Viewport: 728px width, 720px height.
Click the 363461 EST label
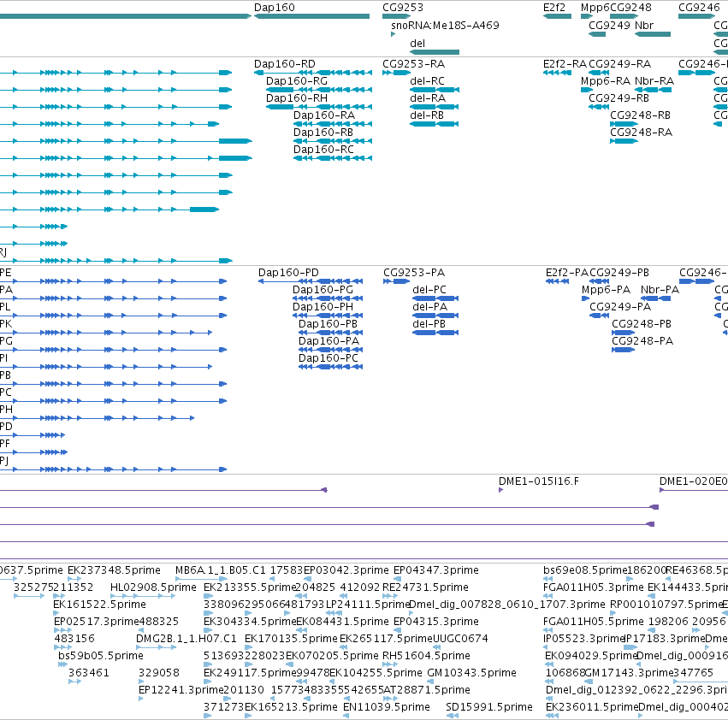click(89, 674)
